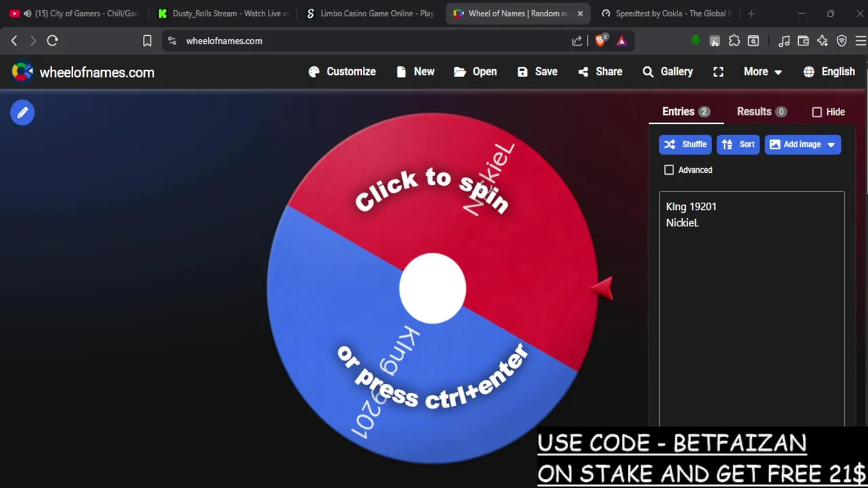Switch to the Results tab
The height and width of the screenshot is (488, 868).
click(x=761, y=112)
